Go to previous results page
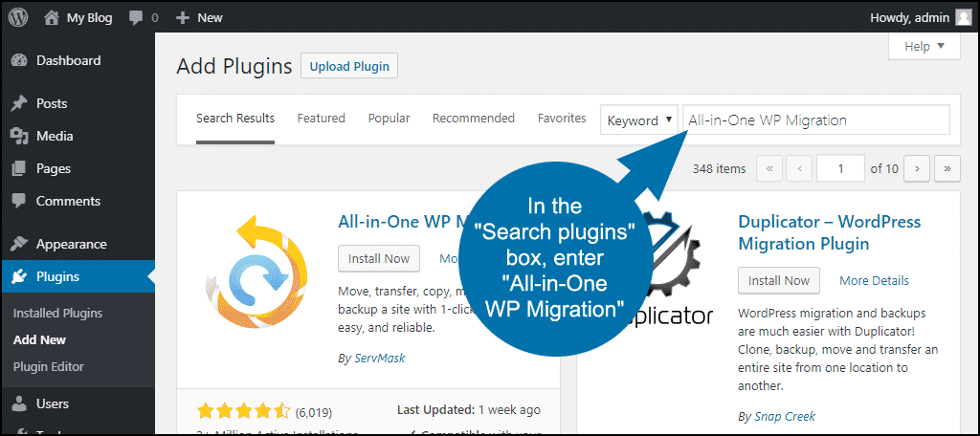Viewport: 980px width, 436px height. [x=799, y=168]
